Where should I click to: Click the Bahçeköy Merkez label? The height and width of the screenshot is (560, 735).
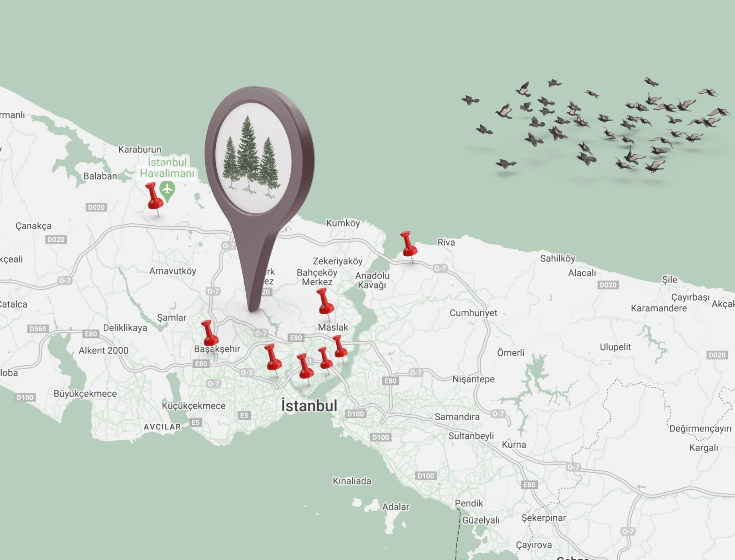point(317,277)
